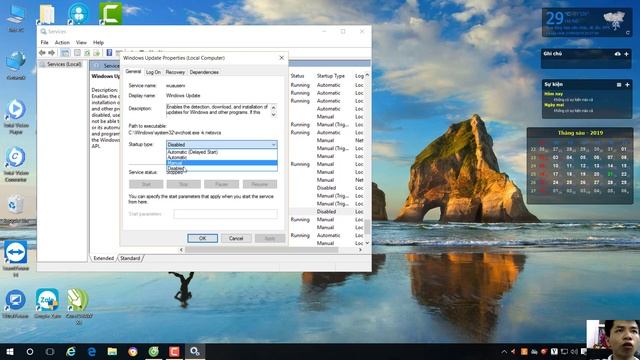
Task: Open the This PC desktop icon
Action: tap(16, 19)
